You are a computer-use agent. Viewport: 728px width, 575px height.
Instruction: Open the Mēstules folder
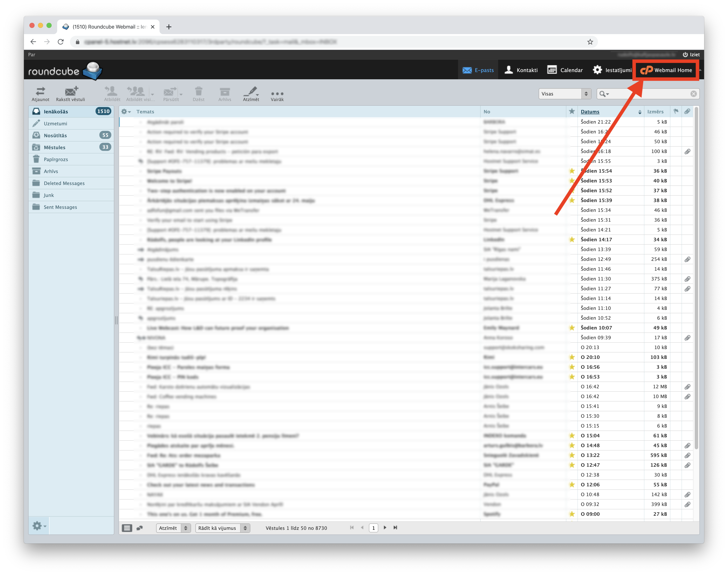pos(55,147)
